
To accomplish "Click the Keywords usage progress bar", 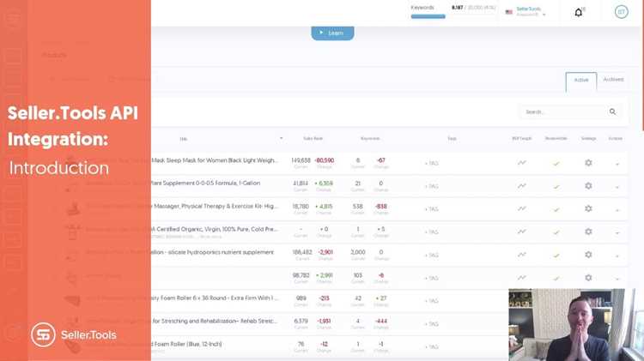I will [x=428, y=16].
